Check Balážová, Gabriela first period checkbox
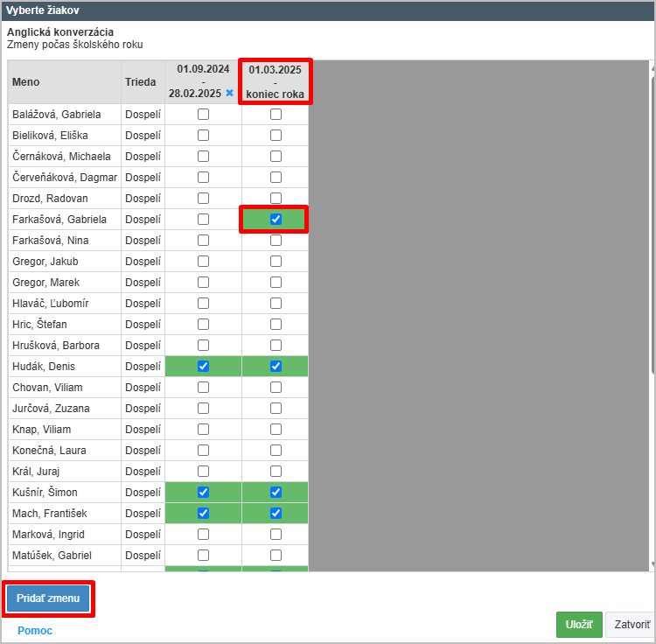 [x=203, y=115]
